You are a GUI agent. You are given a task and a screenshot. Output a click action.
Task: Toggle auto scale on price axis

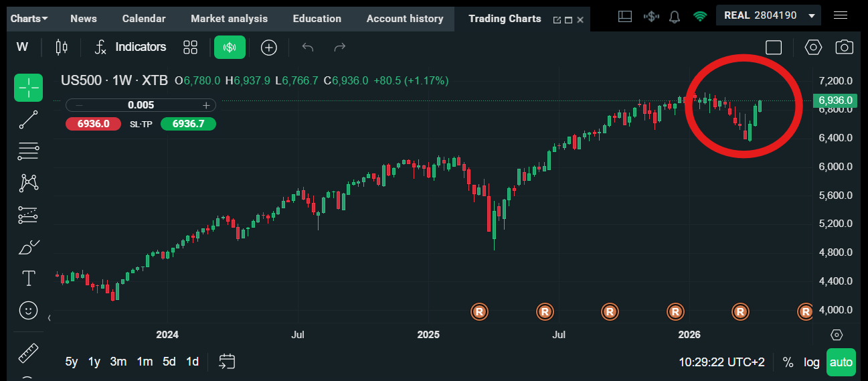[x=841, y=362]
